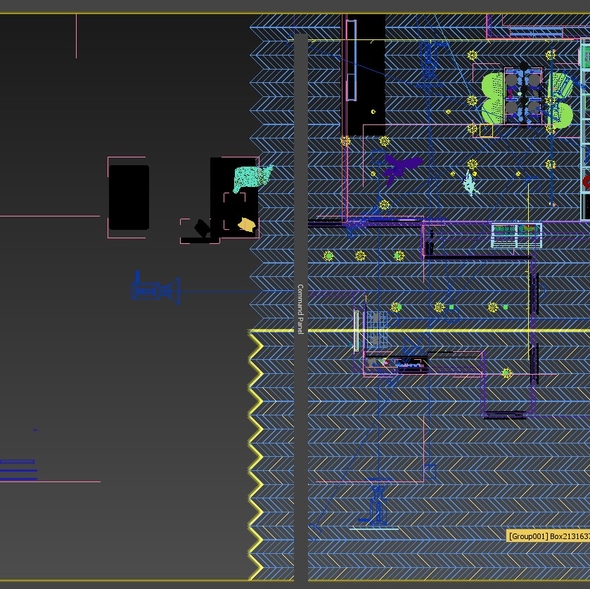Select the stacked blue lines at bottom left
This screenshot has height=589, width=590.
(18, 470)
